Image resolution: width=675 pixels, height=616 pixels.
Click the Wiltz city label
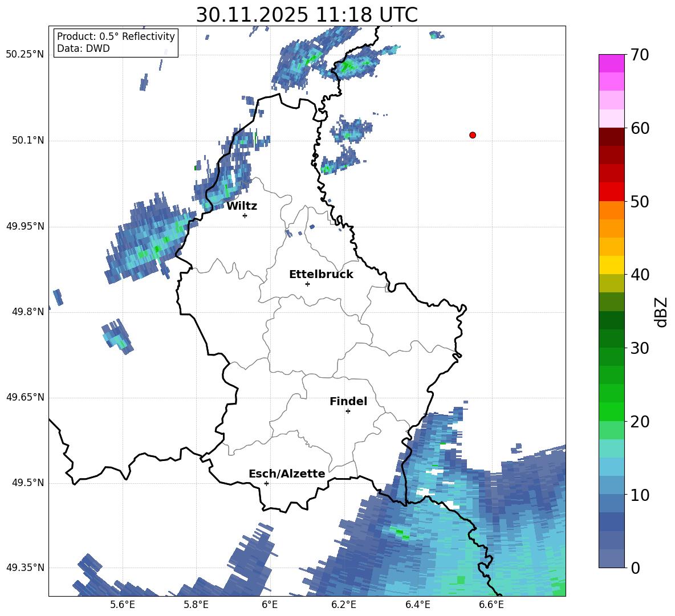click(242, 206)
